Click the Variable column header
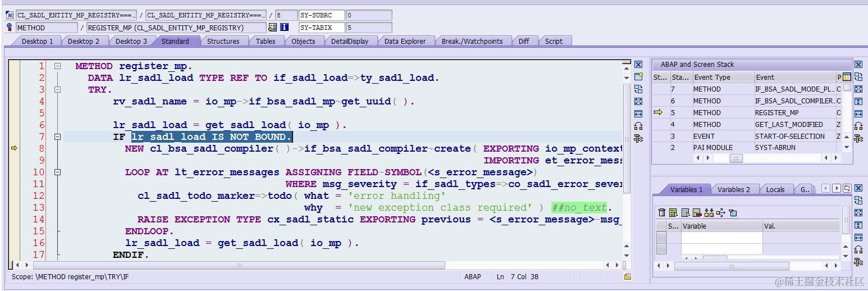Screen dimensions: 868x291 (721, 226)
